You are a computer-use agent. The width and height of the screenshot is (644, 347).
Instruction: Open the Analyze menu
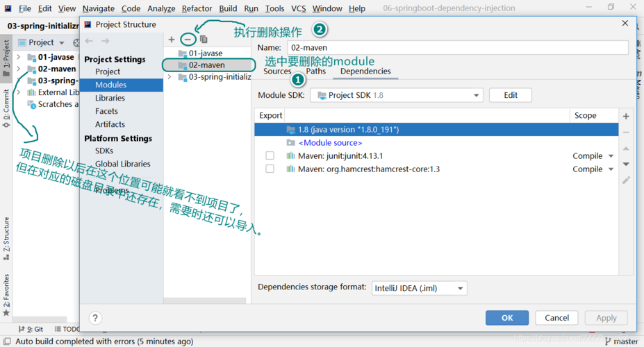pyautogui.click(x=161, y=8)
